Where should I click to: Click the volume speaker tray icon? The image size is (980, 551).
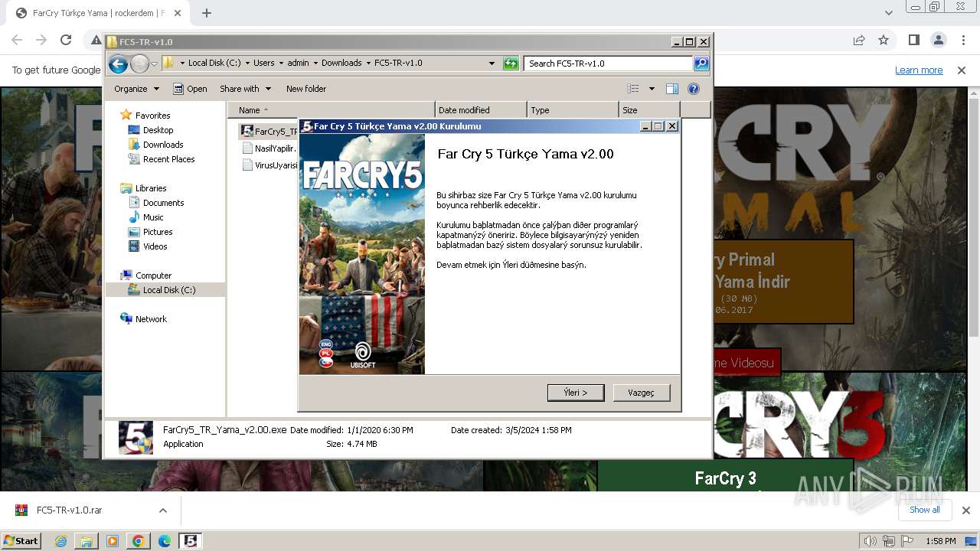pyautogui.click(x=871, y=541)
